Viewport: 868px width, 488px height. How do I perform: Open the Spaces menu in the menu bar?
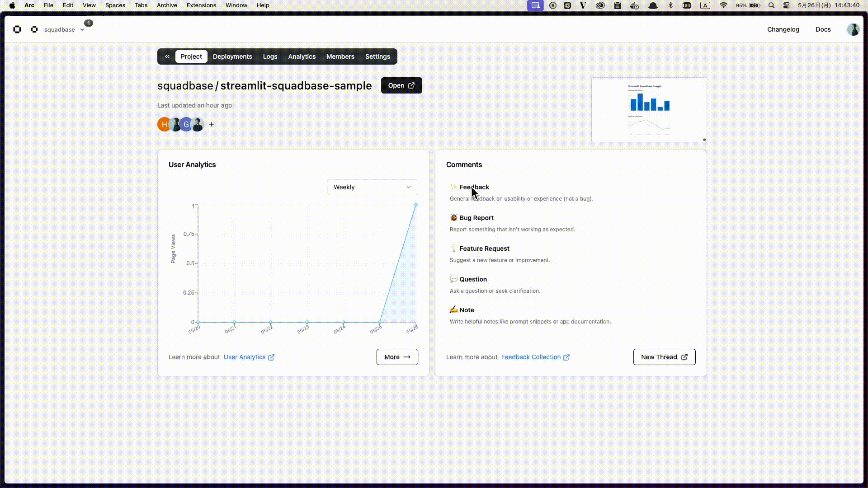pos(115,5)
